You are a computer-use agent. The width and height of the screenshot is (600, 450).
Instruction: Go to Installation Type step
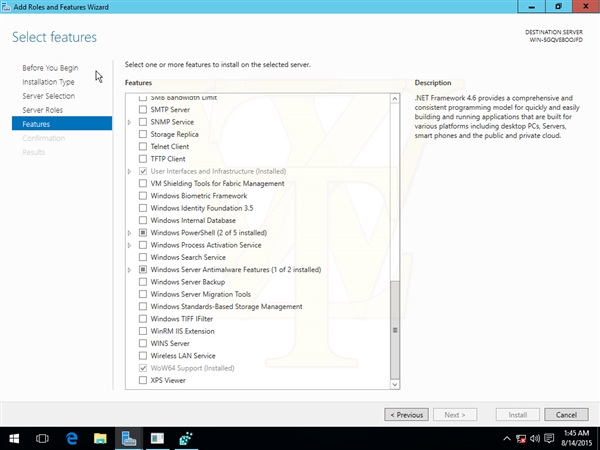coord(48,82)
